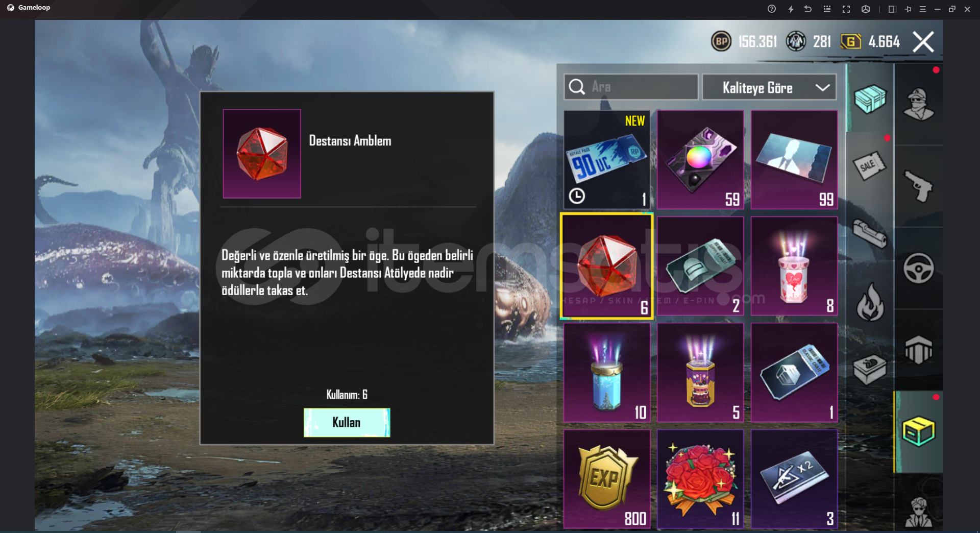Select the rose bouquet item

pyautogui.click(x=700, y=479)
